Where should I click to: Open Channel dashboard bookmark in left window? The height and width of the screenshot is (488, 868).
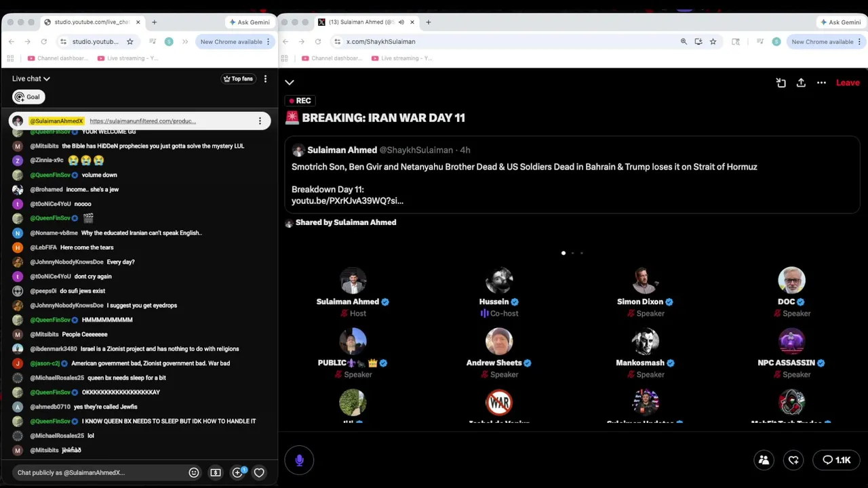59,58
